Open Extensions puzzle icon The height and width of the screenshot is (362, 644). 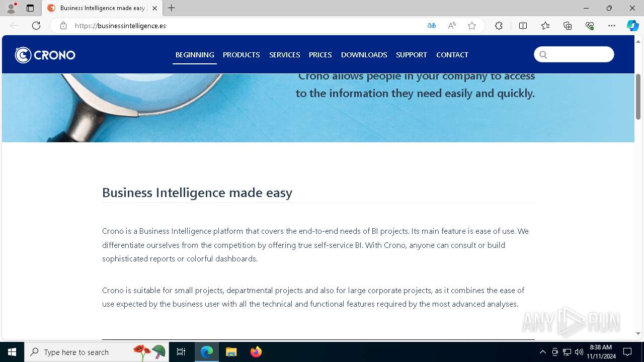tap(499, 26)
